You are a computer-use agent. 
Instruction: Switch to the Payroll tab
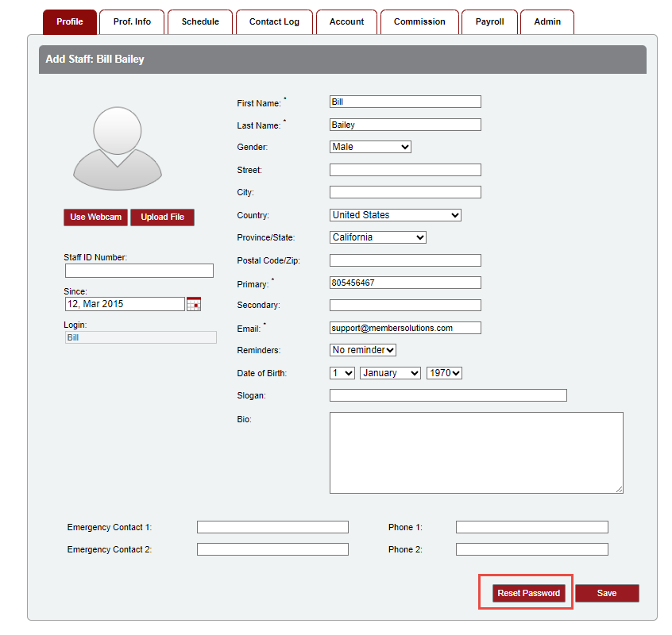tap(489, 22)
